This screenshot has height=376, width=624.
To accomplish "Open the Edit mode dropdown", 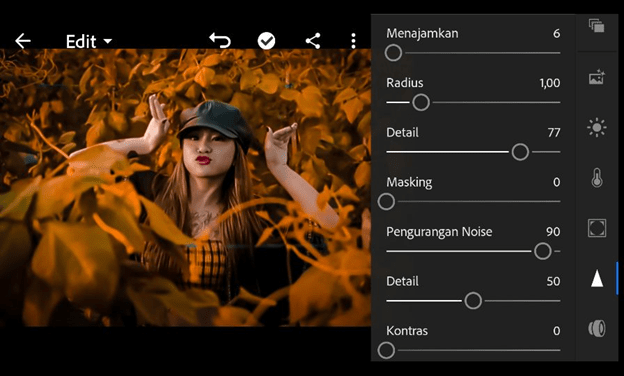I will [89, 41].
